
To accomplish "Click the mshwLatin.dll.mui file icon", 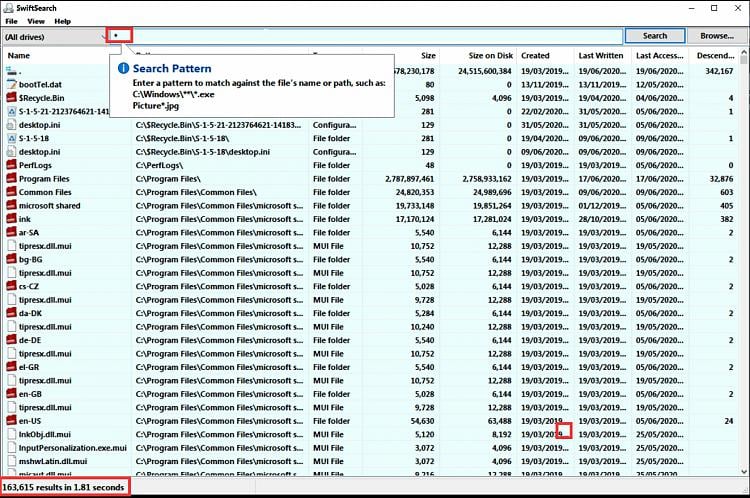I will click(11, 461).
